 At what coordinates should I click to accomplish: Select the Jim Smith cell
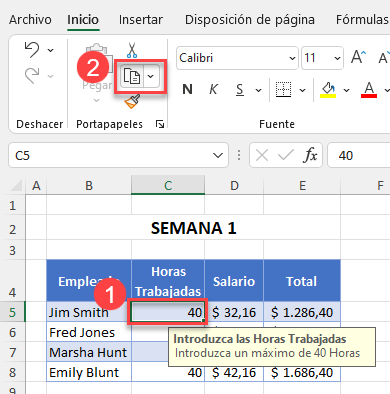pyautogui.click(x=89, y=312)
